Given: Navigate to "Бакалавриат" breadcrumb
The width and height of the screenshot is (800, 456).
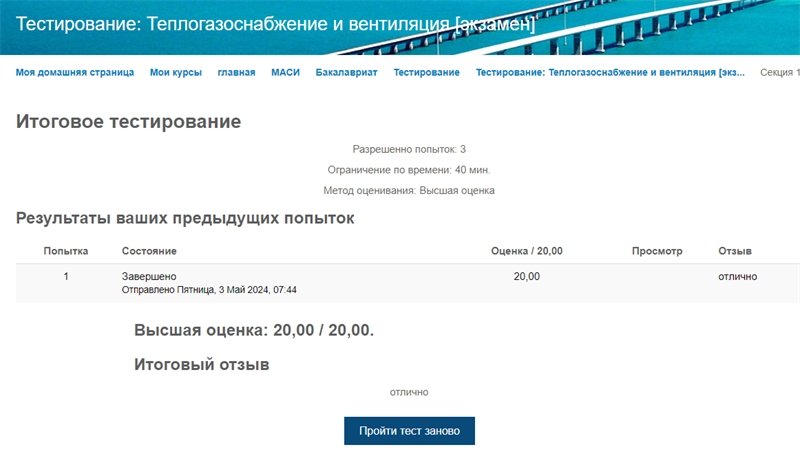Looking at the screenshot, I should click(346, 72).
